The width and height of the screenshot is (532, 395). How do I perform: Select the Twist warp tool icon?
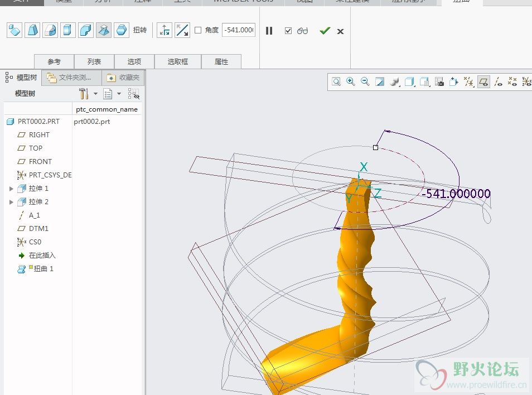104,30
